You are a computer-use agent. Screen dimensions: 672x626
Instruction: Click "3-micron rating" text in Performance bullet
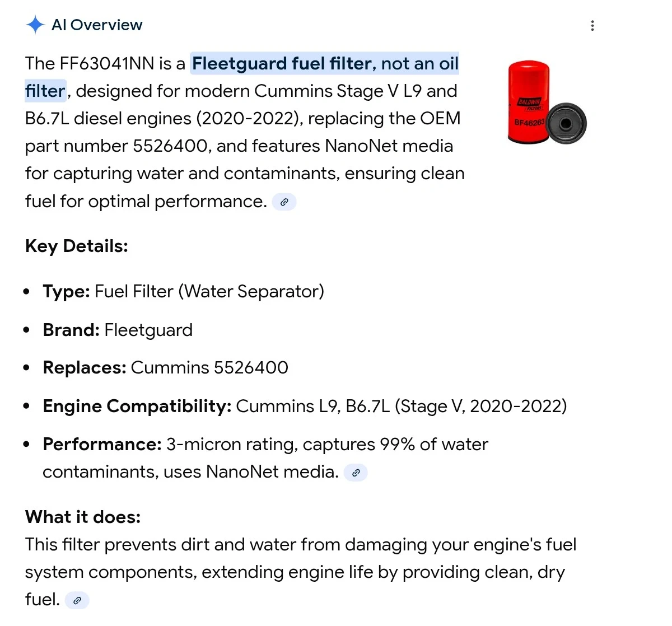coord(231,445)
